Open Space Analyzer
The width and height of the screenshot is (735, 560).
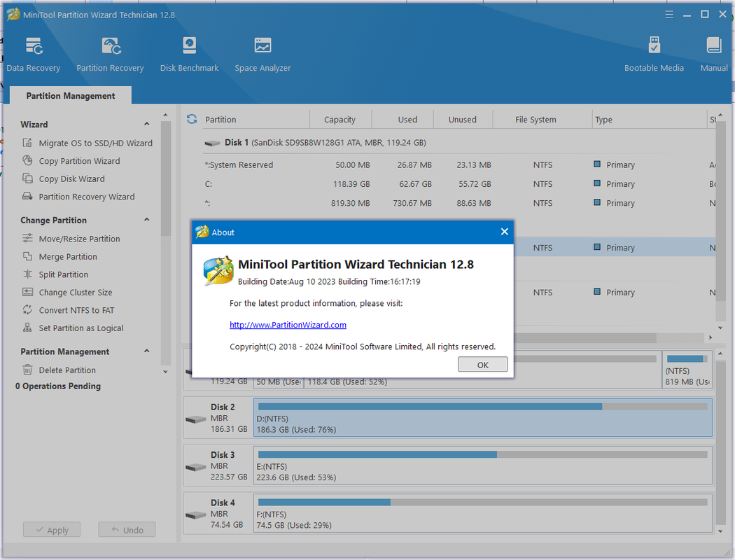tap(262, 55)
